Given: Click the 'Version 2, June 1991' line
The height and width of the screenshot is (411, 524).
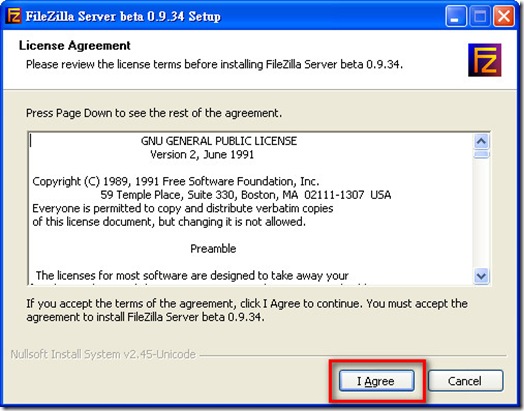Looking at the screenshot, I should (x=202, y=155).
